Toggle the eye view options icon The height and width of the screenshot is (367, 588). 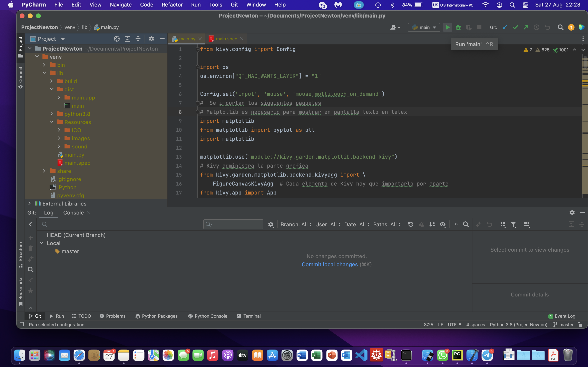(x=443, y=224)
